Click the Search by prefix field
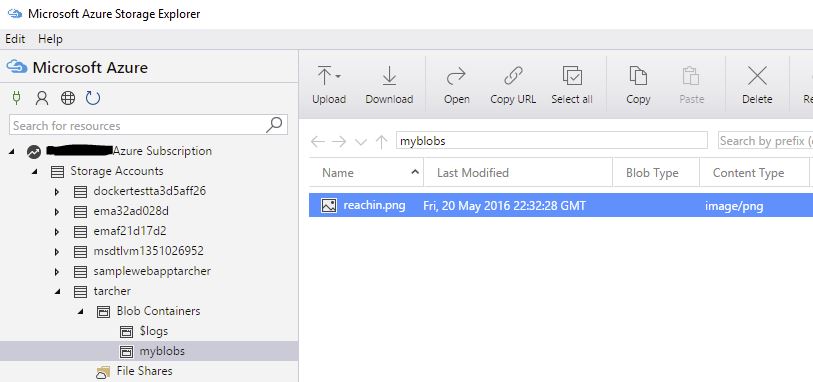 click(765, 140)
